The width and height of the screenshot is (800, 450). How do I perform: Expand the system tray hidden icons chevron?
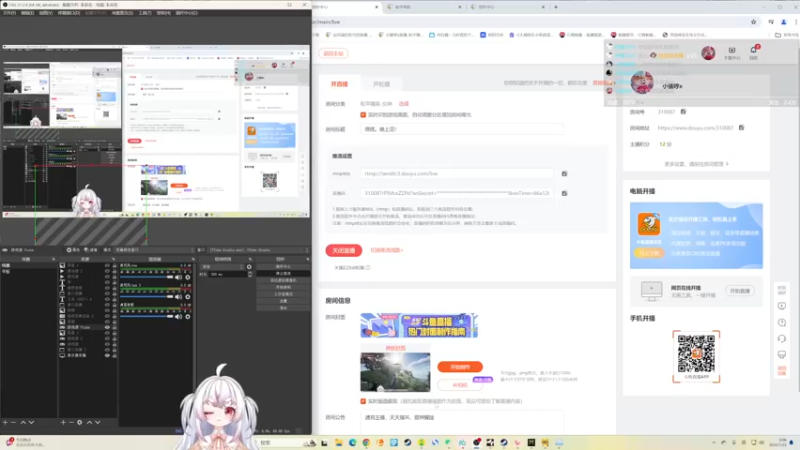tap(714, 442)
